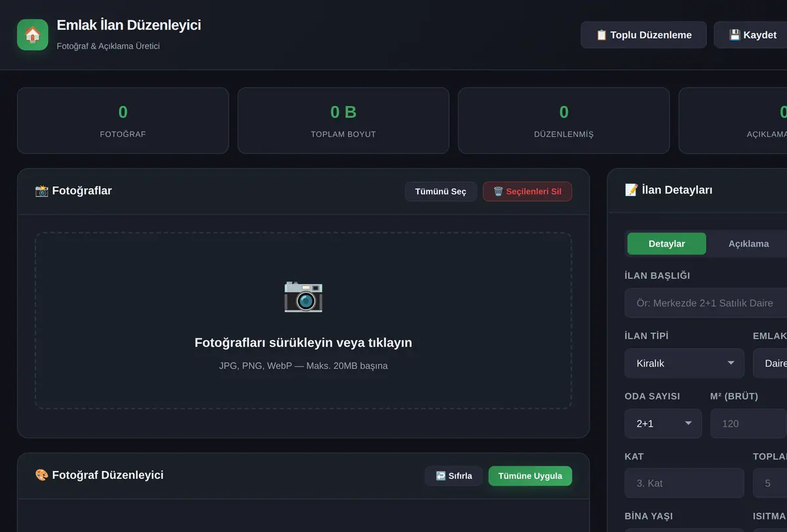787x532 pixels.
Task: Click the 'Fotoğraf Düzenleyici' panel heading
Action: 99,475
